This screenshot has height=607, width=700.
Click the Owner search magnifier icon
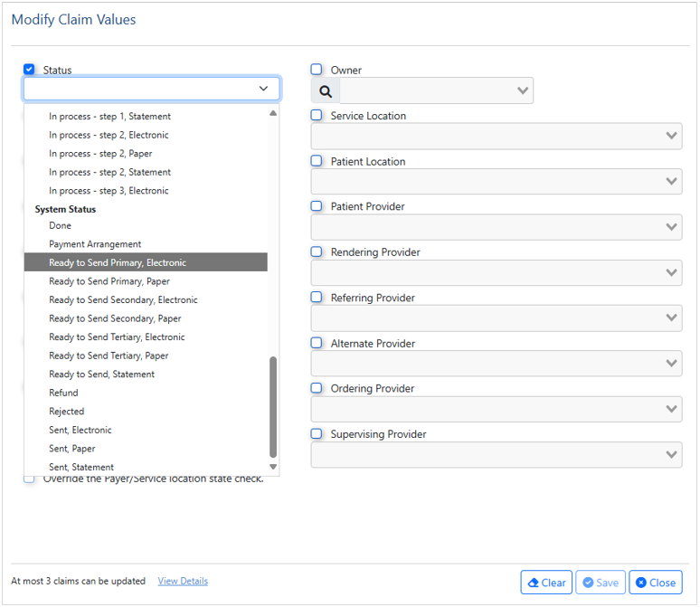(x=326, y=91)
